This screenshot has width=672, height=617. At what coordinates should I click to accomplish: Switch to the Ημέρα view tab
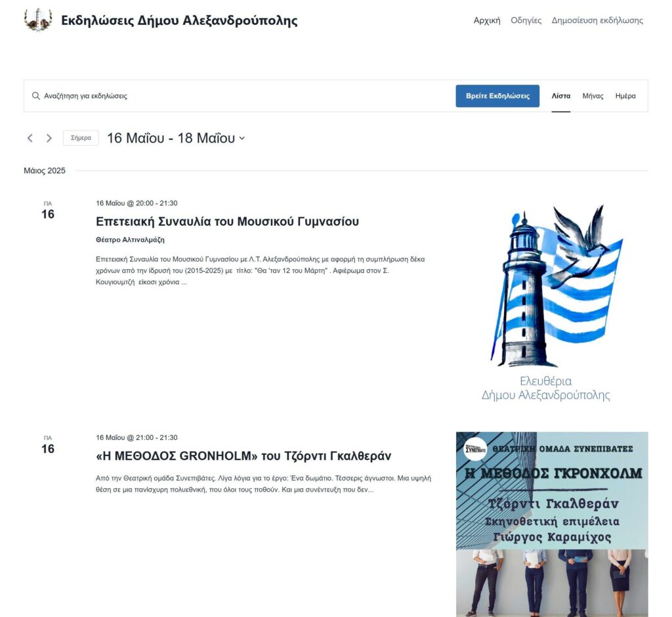(x=625, y=96)
